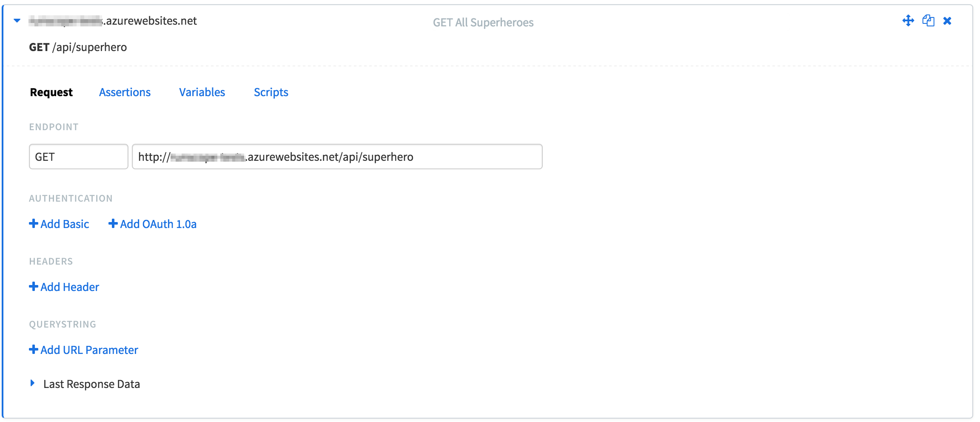This screenshot has width=980, height=422.
Task: Remove the step using the X icon
Action: click(x=947, y=21)
